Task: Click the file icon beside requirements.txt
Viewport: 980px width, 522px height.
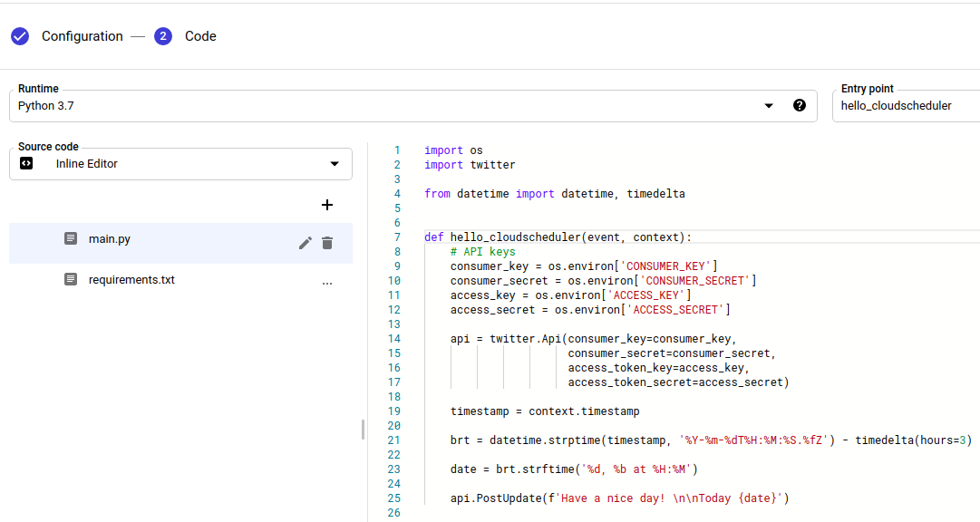Action: 71,279
